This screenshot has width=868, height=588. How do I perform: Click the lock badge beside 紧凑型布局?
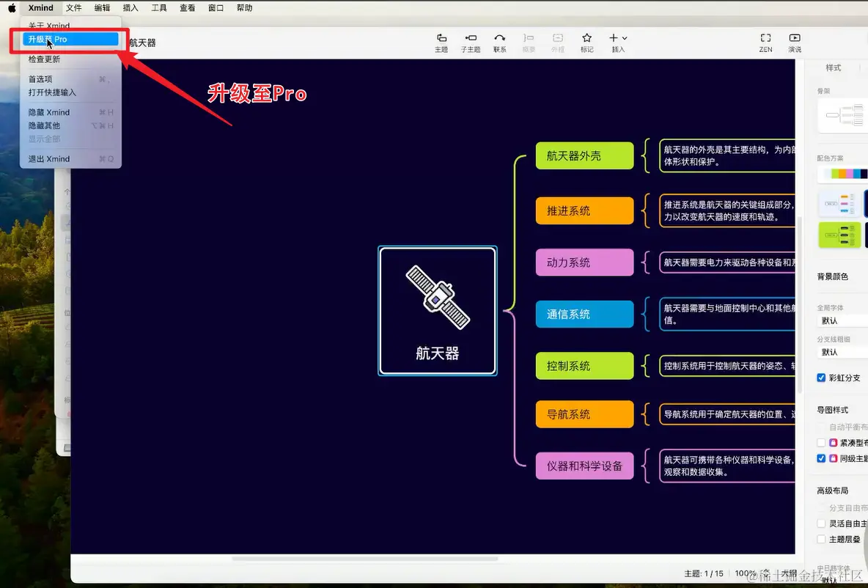pyautogui.click(x=833, y=442)
